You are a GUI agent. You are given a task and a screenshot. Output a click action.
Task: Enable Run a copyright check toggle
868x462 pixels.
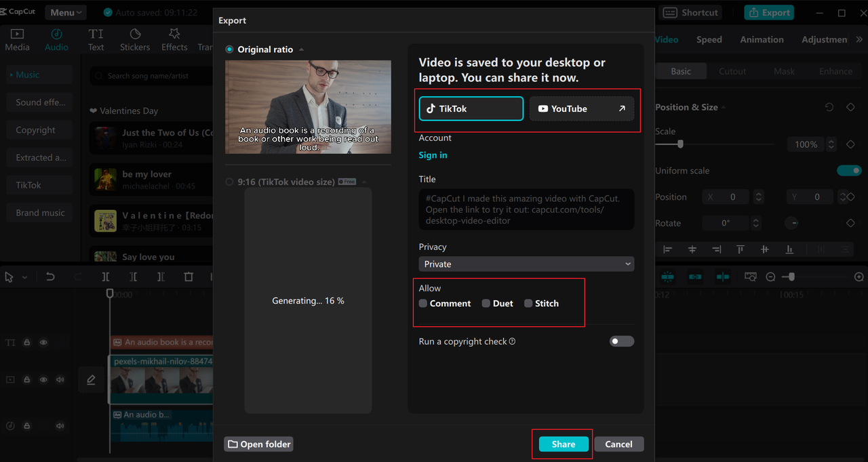click(622, 341)
